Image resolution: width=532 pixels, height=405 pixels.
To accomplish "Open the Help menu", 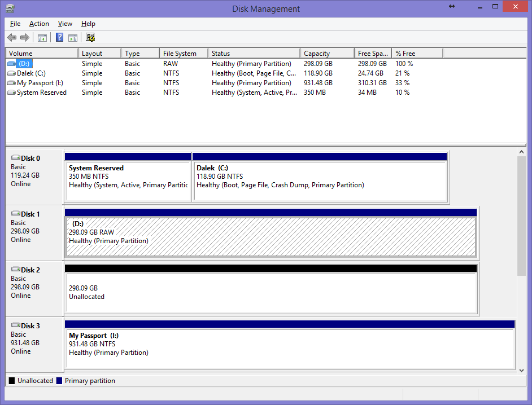I will click(x=88, y=24).
